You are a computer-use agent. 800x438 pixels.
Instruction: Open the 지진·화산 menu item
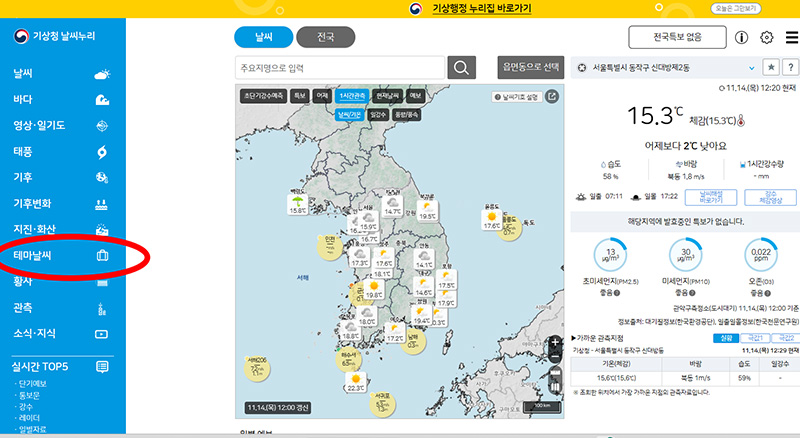tap(34, 229)
